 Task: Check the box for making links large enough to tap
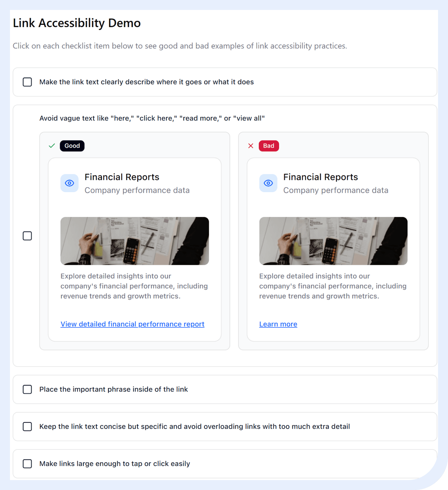(27, 464)
